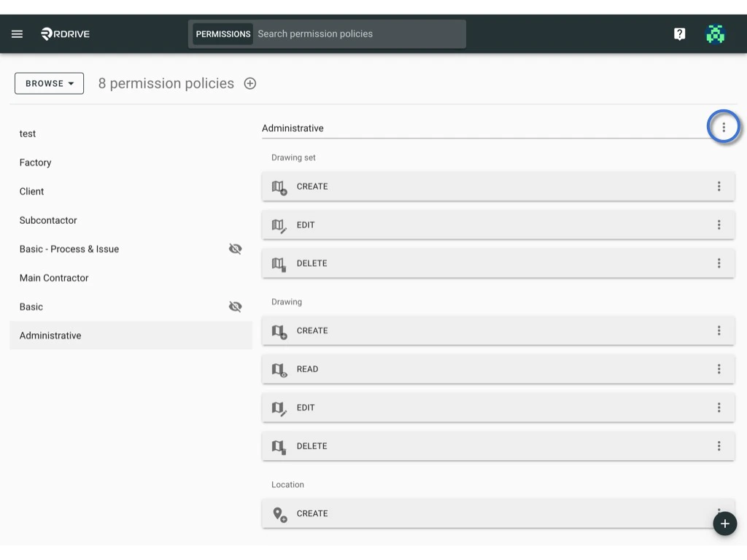Open the kebab menu on the Drawing DELETE row
Screen dimensions: 747x560
(719, 446)
